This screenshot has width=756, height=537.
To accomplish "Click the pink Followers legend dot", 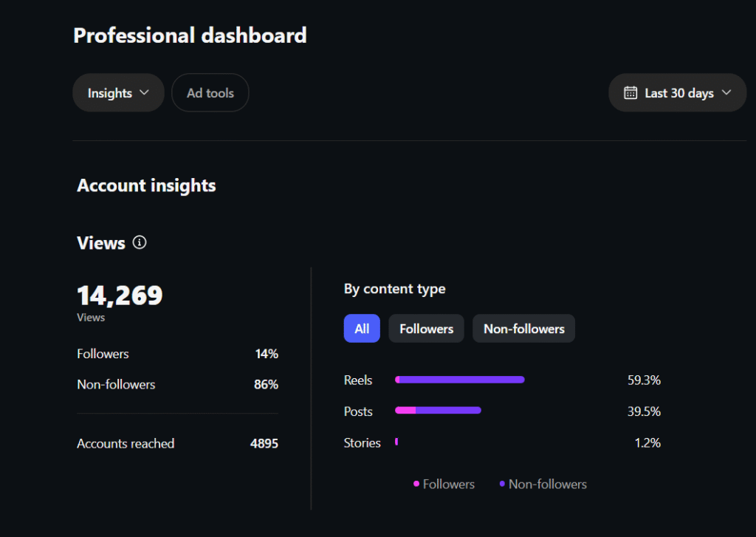I will (x=416, y=484).
